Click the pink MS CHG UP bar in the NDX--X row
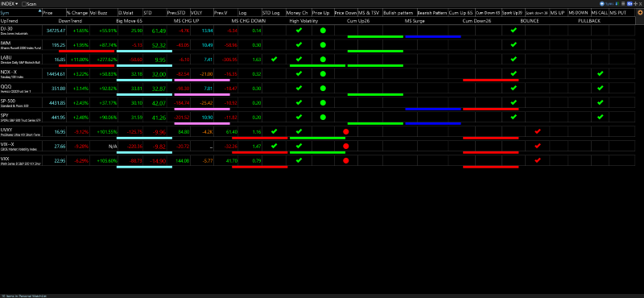Viewport: 644px width, 298px height. point(202,80)
